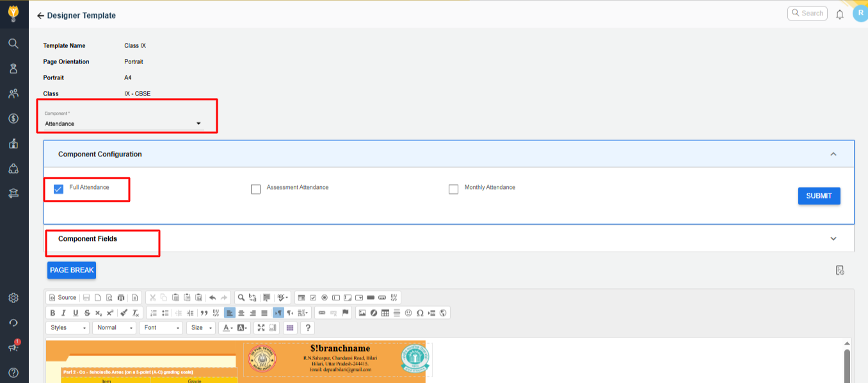Open the Font dropdown in the editor
Screen dimensions: 868x383
[161, 328]
